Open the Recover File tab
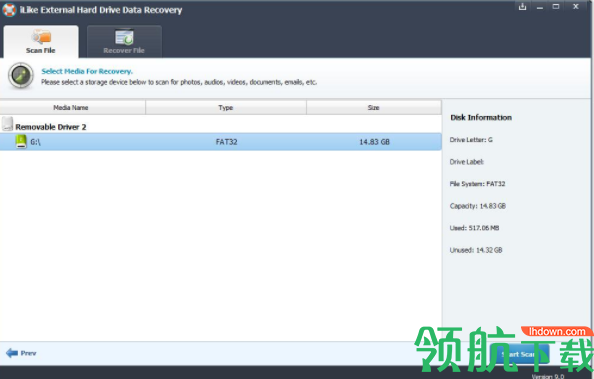The width and height of the screenshot is (594, 379). pos(124,42)
